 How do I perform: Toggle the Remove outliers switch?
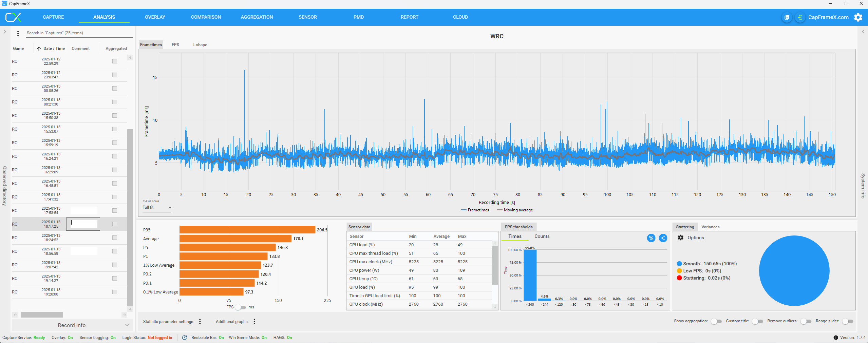[806, 321]
